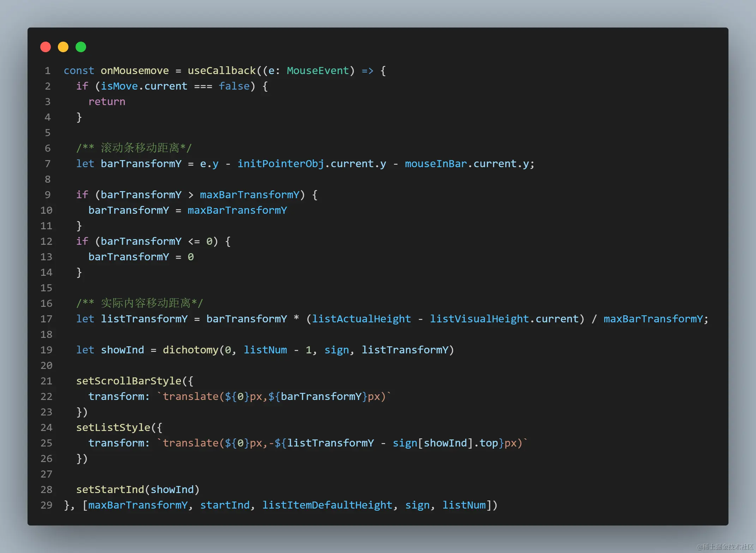Click the red traffic-light circle
This screenshot has width=756, height=553.
[45, 47]
